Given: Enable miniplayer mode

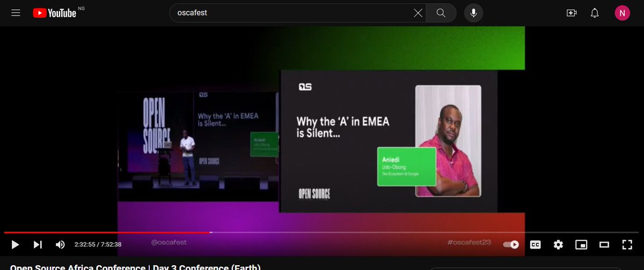Looking at the screenshot, I should pos(581,245).
